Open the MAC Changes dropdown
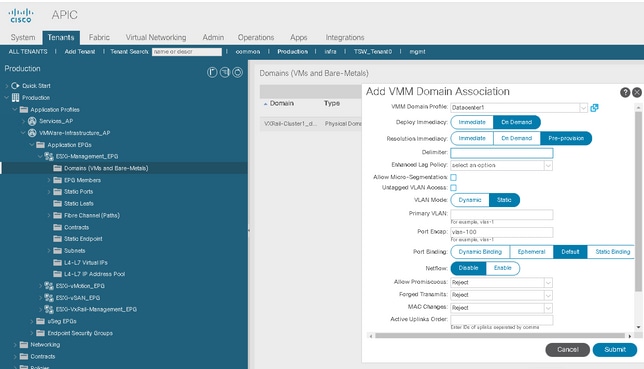This screenshot has height=369, width=644. tap(548, 308)
